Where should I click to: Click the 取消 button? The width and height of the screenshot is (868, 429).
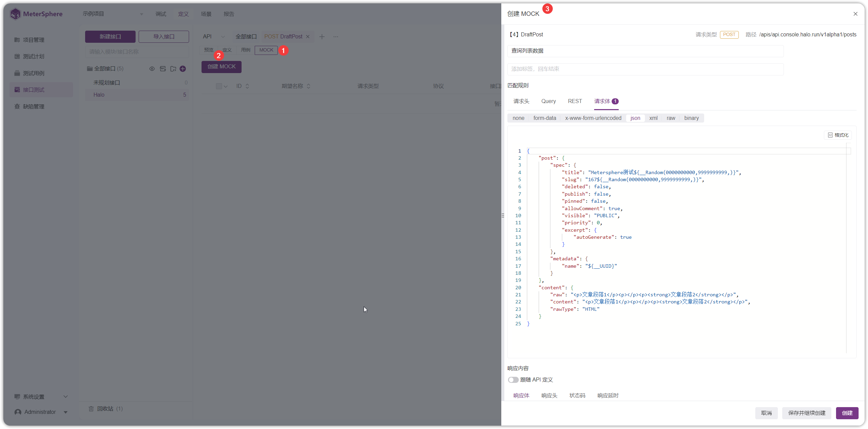pyautogui.click(x=766, y=413)
